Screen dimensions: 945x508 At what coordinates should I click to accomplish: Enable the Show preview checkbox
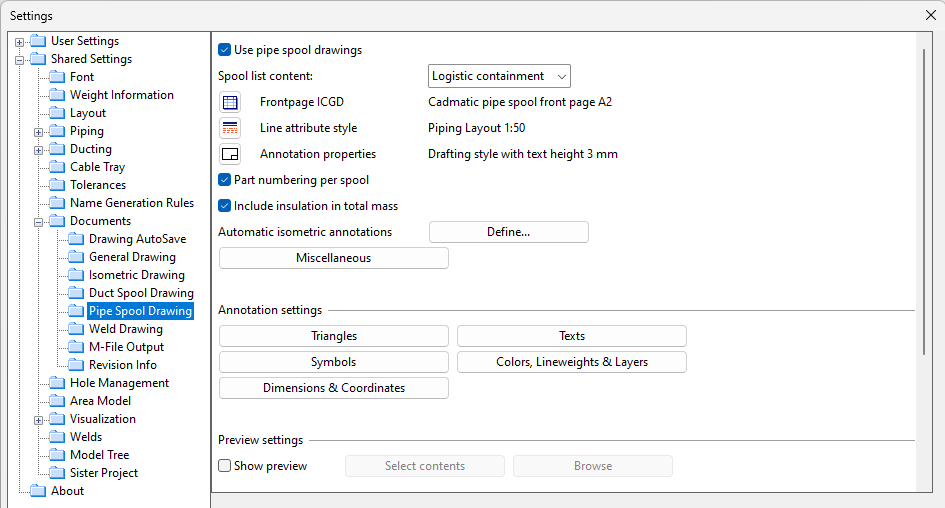(225, 466)
